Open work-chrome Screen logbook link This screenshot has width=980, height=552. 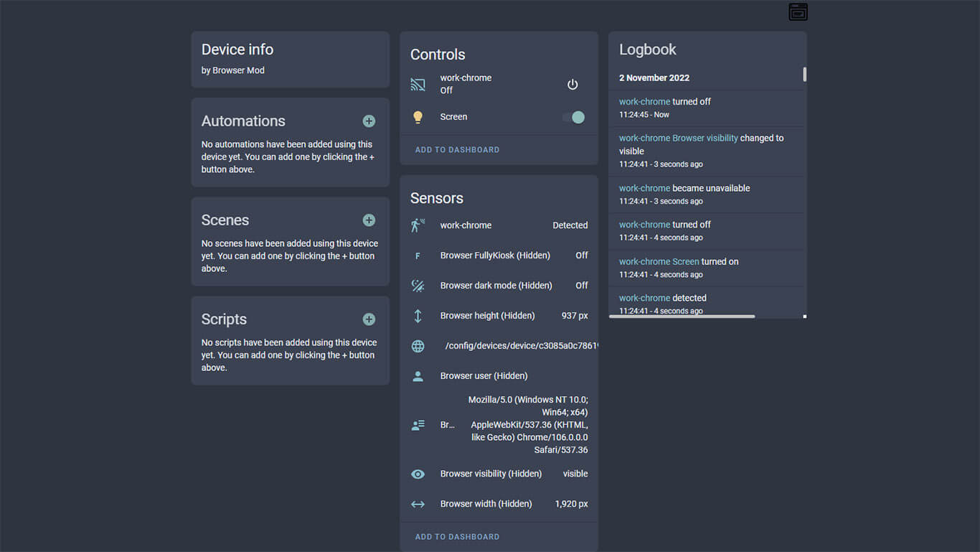[659, 262]
